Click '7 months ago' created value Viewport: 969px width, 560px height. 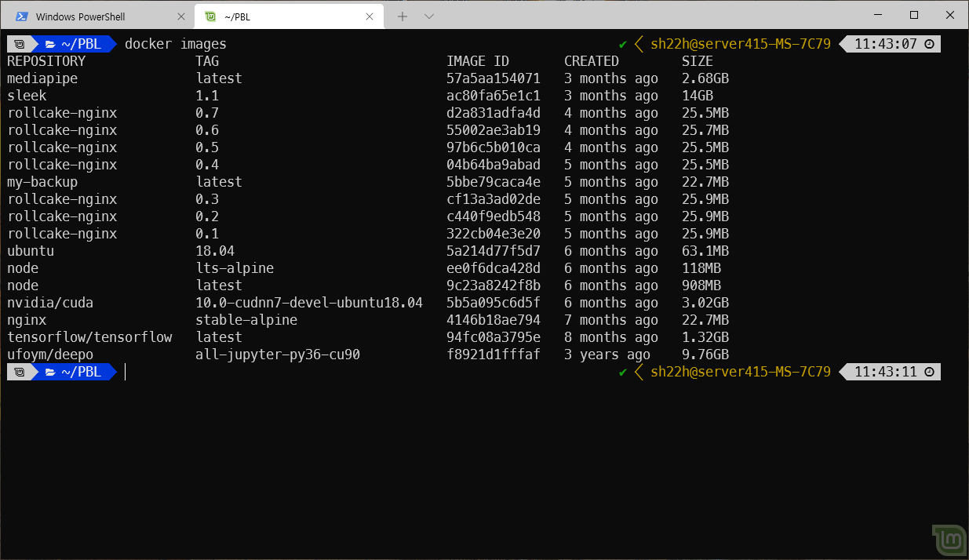[x=611, y=320]
